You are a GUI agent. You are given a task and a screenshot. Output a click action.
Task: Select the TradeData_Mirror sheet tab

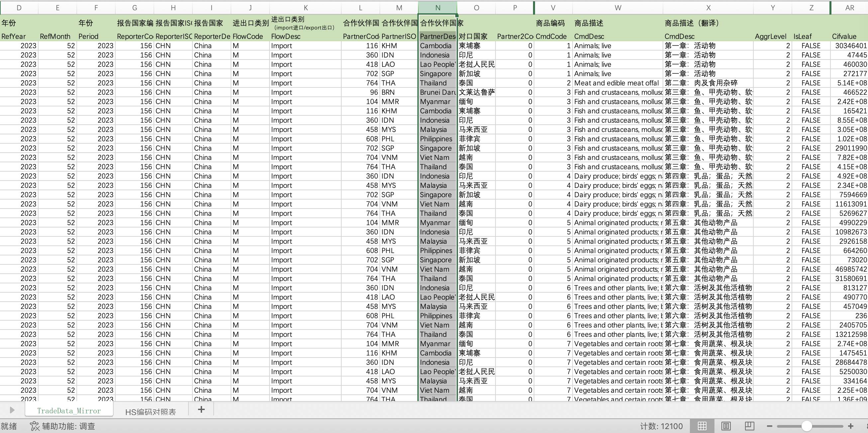pos(69,411)
